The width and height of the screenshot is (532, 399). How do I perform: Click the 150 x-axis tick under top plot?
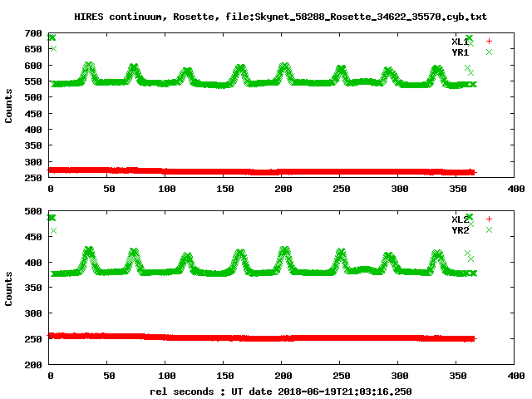click(225, 189)
